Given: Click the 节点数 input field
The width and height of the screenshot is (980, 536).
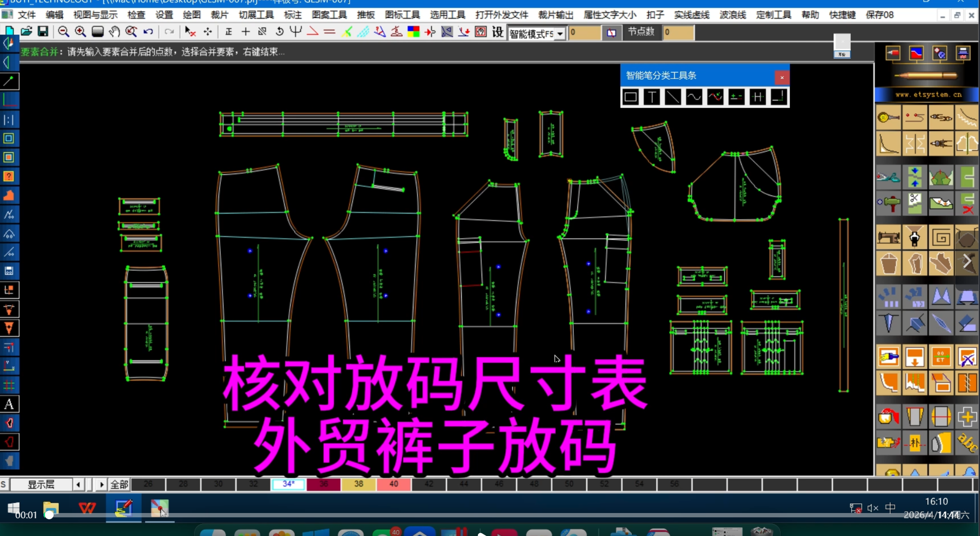Looking at the screenshot, I should tap(679, 33).
